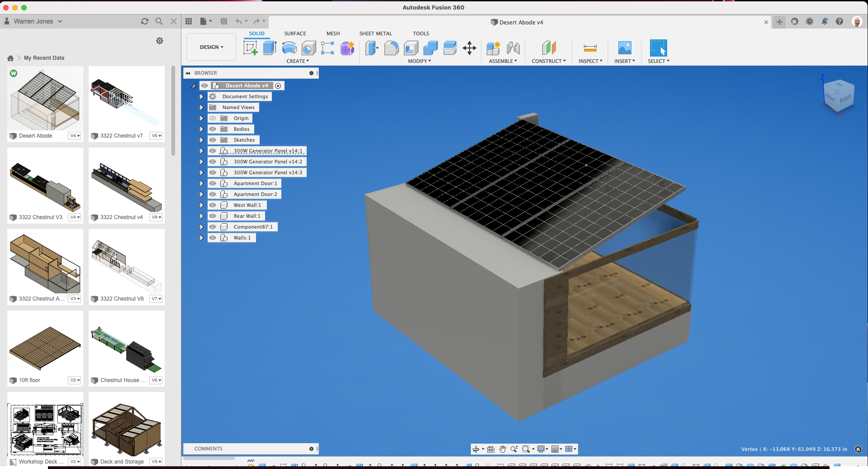Screen dimensions: 868x469
Task: Expand the Named Views tree node
Action: [x=201, y=107]
